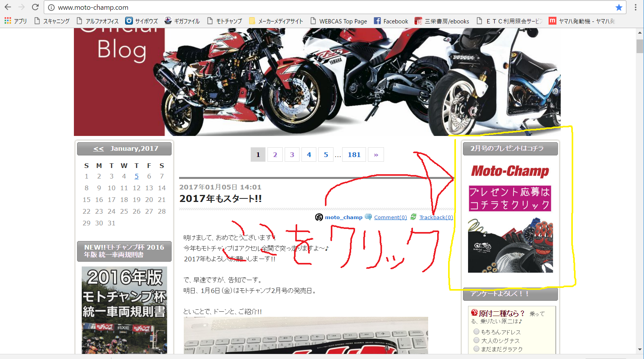The height and width of the screenshot is (359, 644).
Task: Open the ETC利用照会サービス bookmark
Action: [x=509, y=21]
